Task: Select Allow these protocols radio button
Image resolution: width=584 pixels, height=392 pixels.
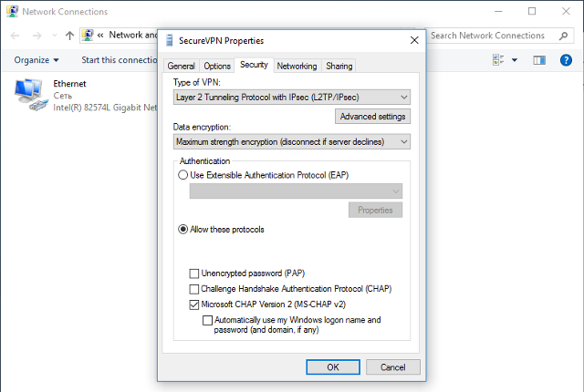Action: tap(182, 229)
